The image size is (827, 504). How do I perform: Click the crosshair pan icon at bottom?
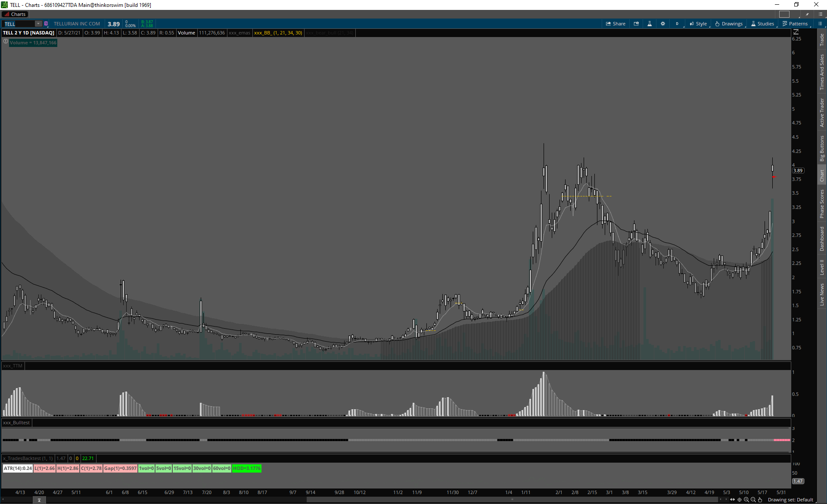click(740, 500)
